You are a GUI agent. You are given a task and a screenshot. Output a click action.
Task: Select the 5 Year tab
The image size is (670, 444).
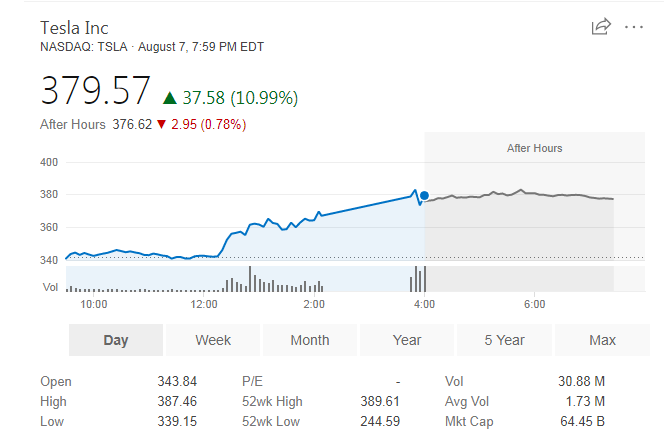point(504,340)
